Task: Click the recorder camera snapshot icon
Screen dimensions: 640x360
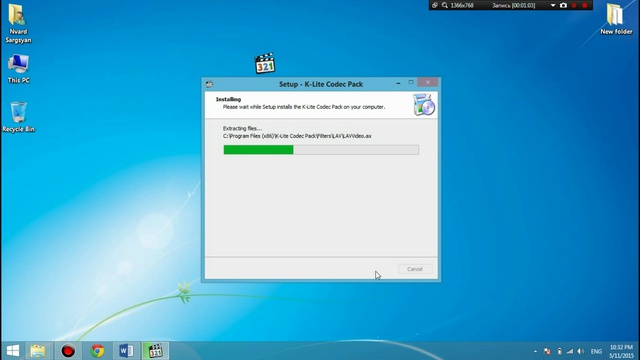Action: [563, 5]
